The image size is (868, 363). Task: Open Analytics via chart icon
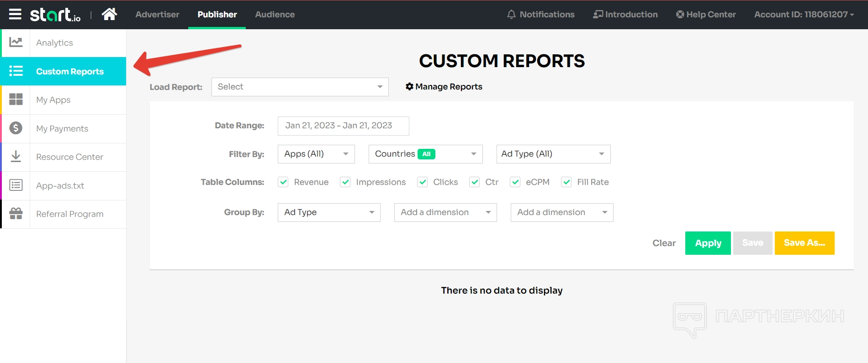[16, 42]
